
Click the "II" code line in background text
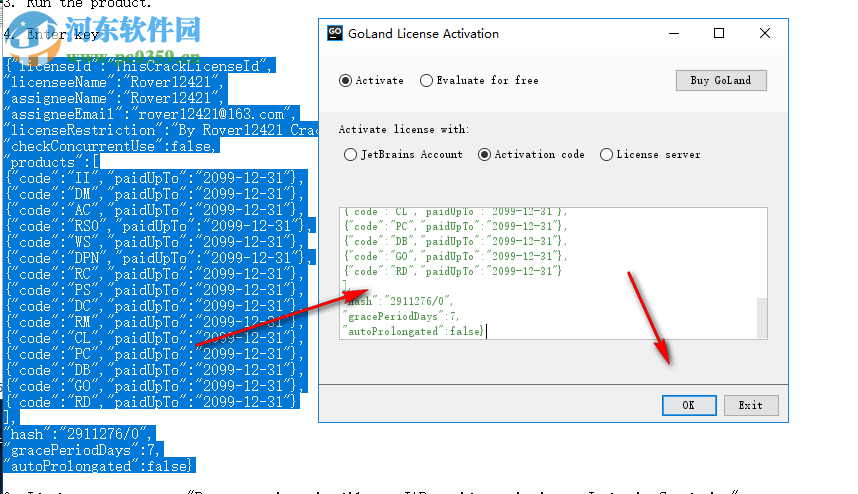155,178
